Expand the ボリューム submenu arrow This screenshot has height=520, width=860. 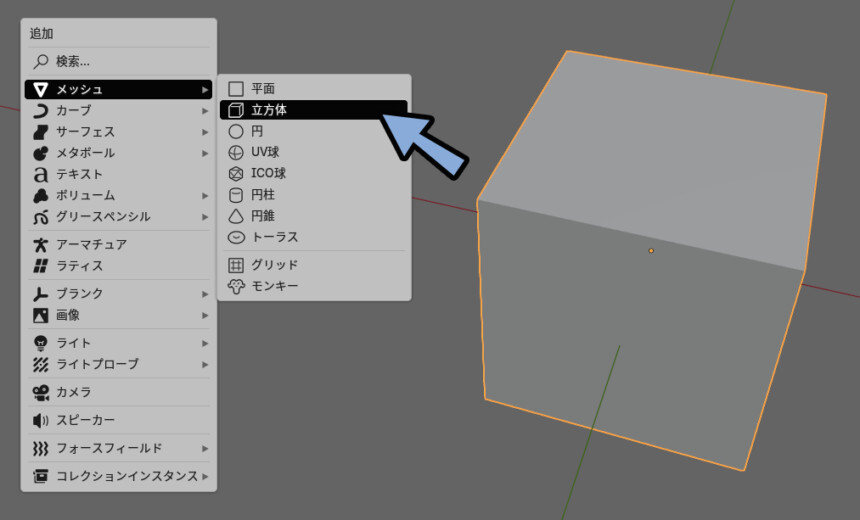(205, 196)
